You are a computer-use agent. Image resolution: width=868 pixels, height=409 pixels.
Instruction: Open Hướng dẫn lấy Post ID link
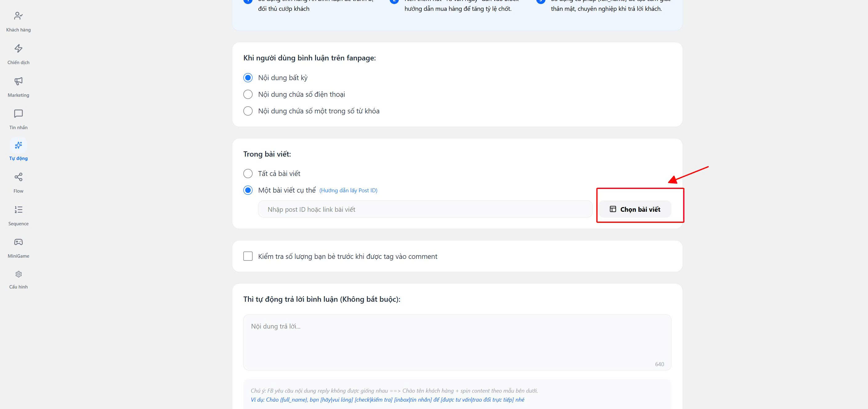348,190
